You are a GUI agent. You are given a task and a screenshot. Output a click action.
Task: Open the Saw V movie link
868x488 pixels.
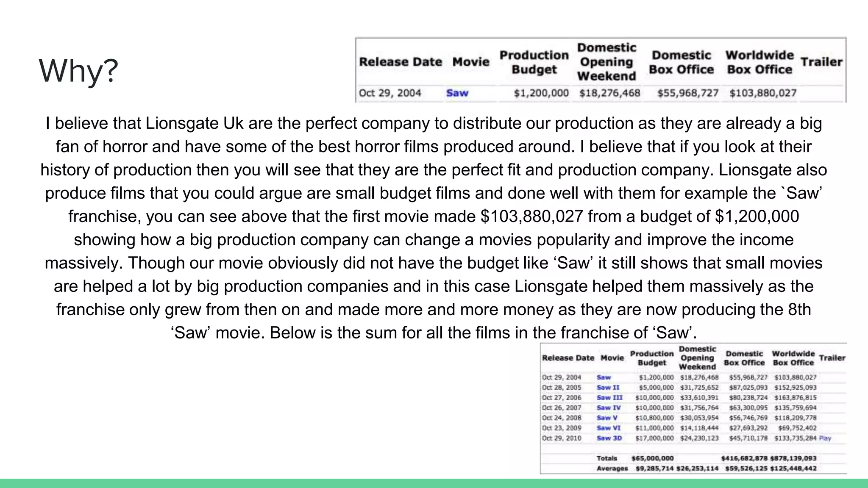click(x=606, y=418)
